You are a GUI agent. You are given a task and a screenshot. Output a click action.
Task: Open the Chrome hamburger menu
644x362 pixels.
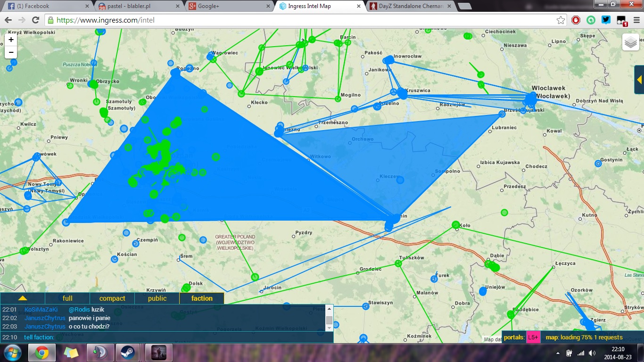635,20
